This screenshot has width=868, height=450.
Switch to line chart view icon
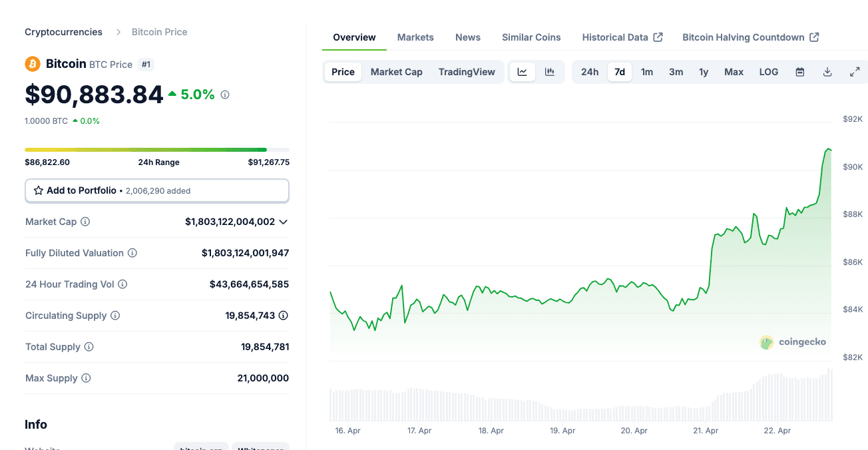click(523, 72)
